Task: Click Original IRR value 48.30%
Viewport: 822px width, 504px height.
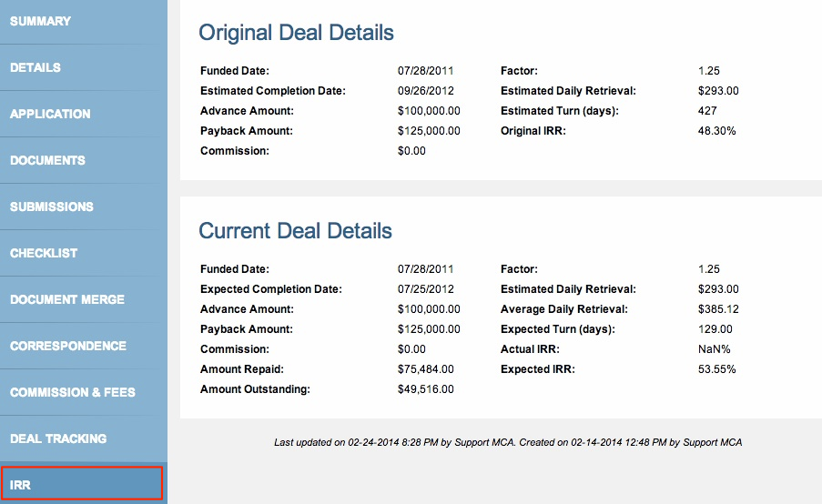Action: 716,131
